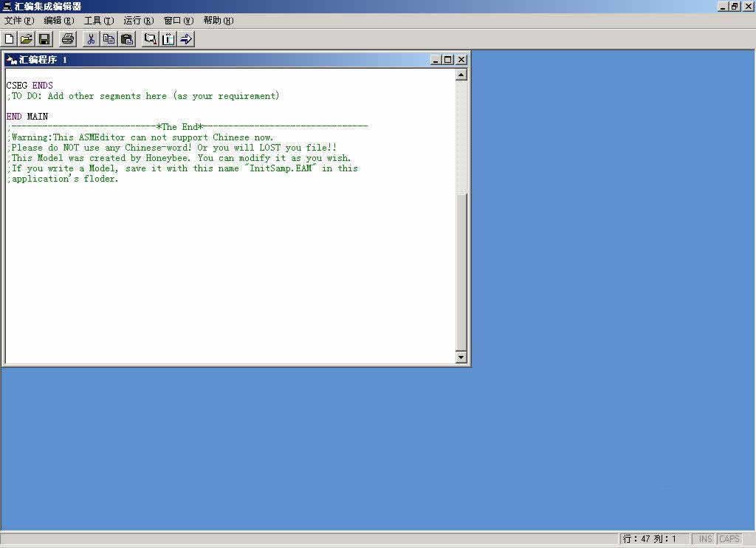Screen dimensions: 756x548
Task: Click the link icon before the arrow
Action: 168,39
